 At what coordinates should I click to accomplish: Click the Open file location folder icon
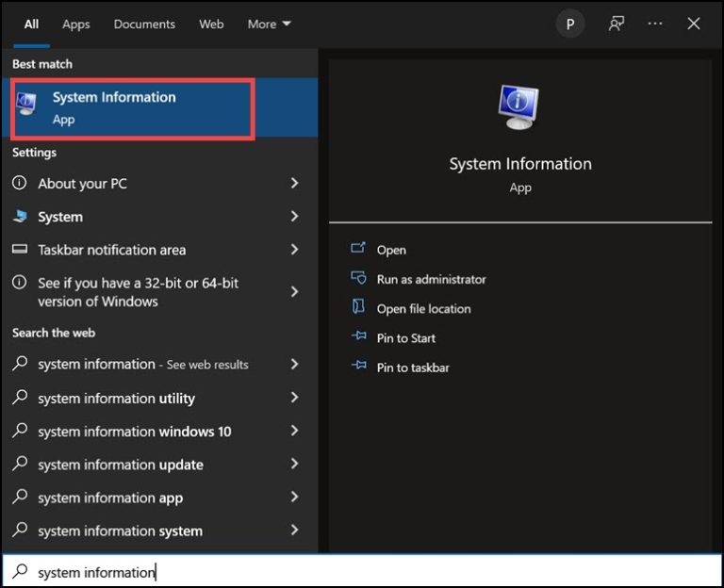click(x=358, y=308)
